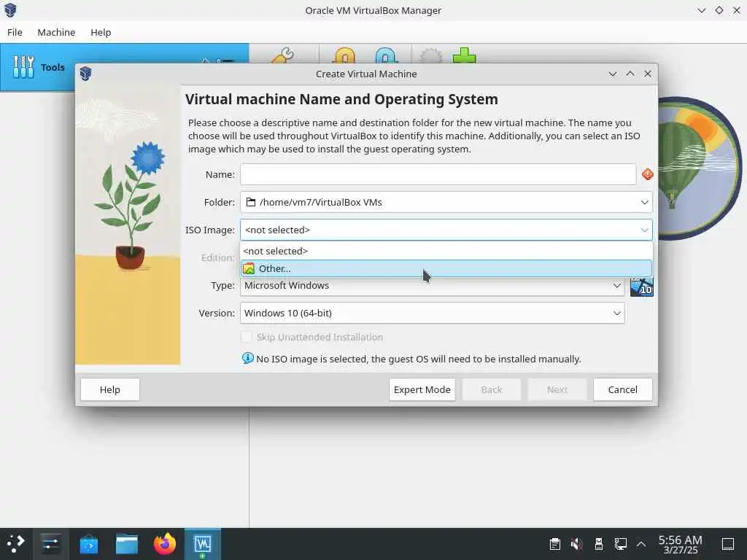This screenshot has width=747, height=560.
Task: Click into the Name input field
Action: click(x=438, y=174)
